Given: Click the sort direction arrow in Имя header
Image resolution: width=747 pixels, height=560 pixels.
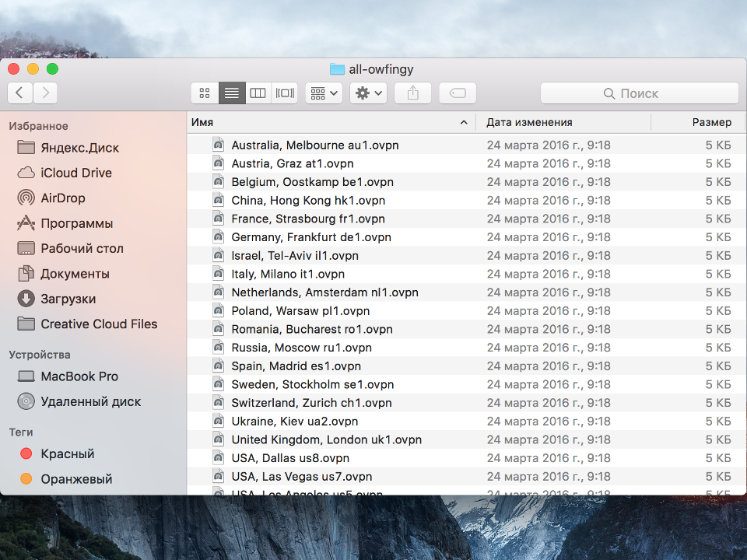Looking at the screenshot, I should tap(464, 122).
